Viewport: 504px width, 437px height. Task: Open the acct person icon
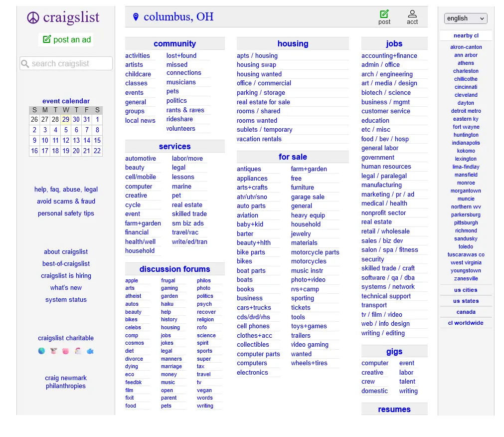[x=412, y=14]
